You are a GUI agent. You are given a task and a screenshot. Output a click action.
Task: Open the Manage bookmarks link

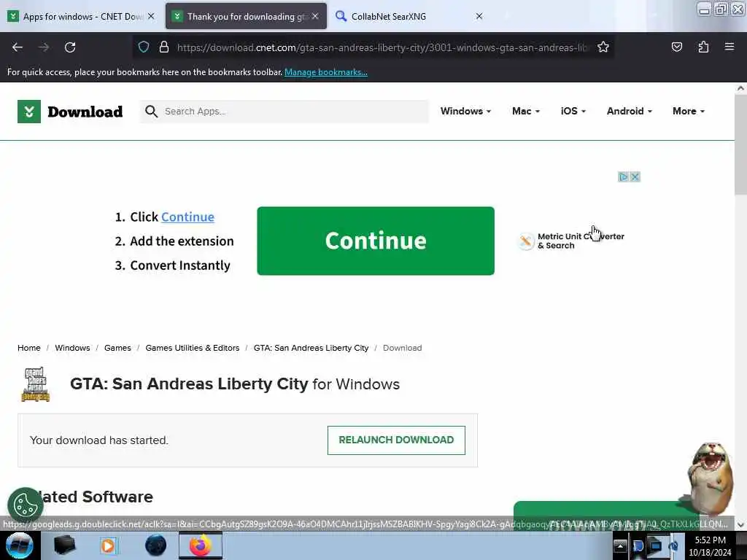(x=326, y=72)
